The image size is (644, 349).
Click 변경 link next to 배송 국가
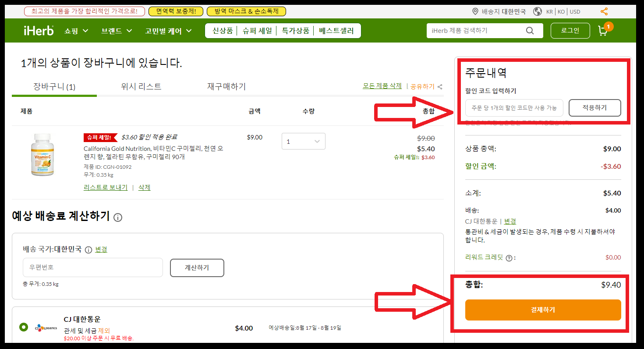101,249
